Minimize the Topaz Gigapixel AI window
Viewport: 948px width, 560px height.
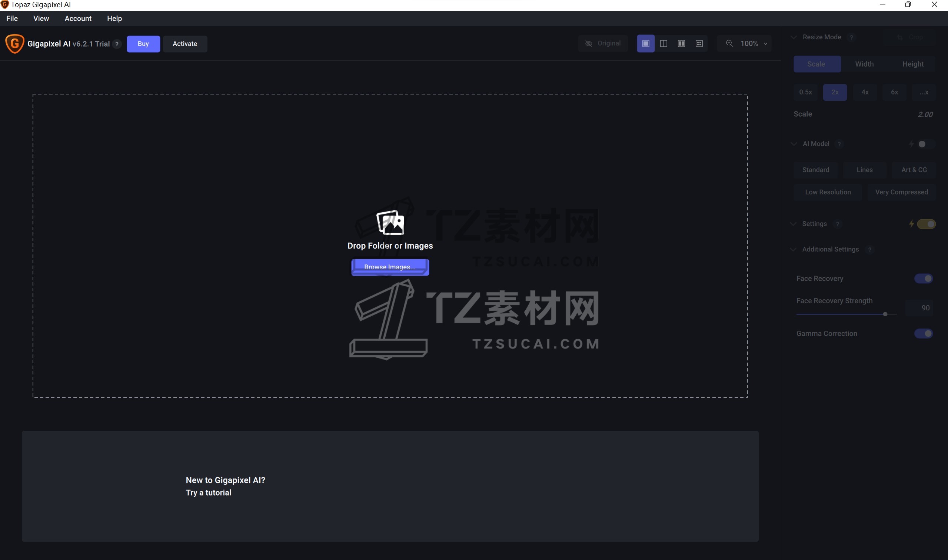tap(882, 4)
